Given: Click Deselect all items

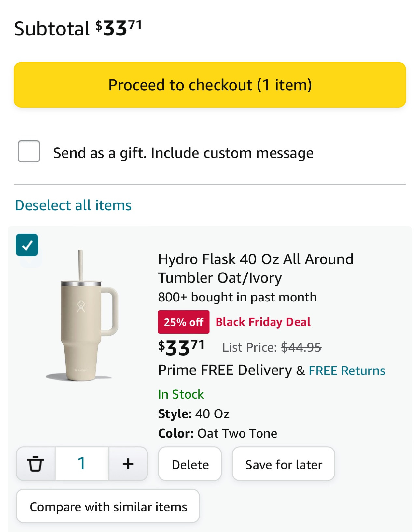Looking at the screenshot, I should (x=73, y=205).
